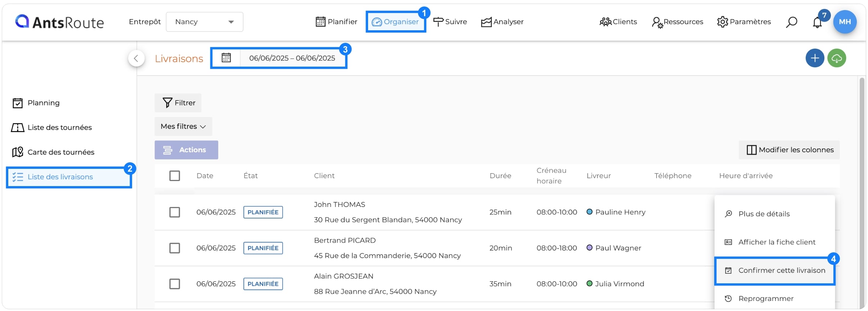Screen dimensions: 868x311
Task: Open the Ressources section
Action: click(677, 22)
